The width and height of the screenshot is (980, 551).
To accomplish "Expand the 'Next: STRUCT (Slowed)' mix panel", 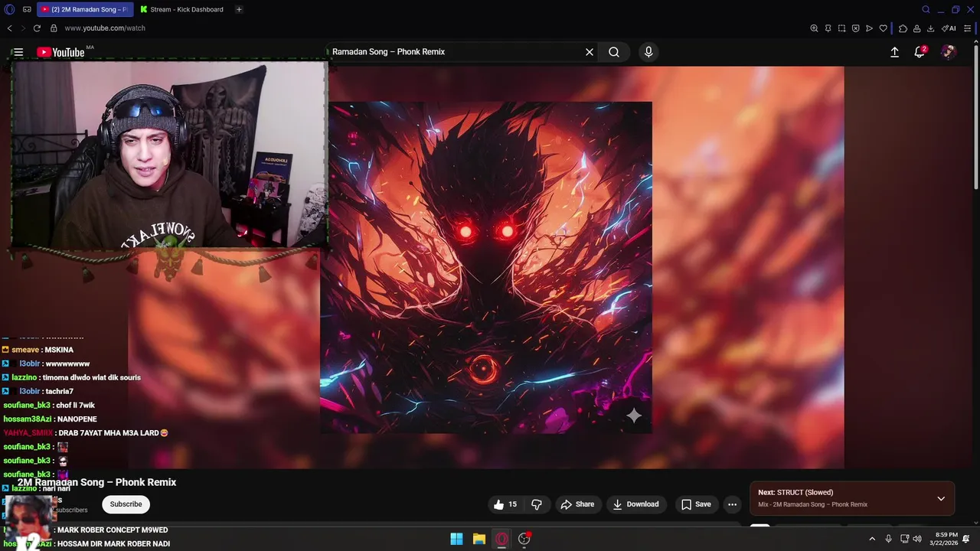I will tap(941, 498).
